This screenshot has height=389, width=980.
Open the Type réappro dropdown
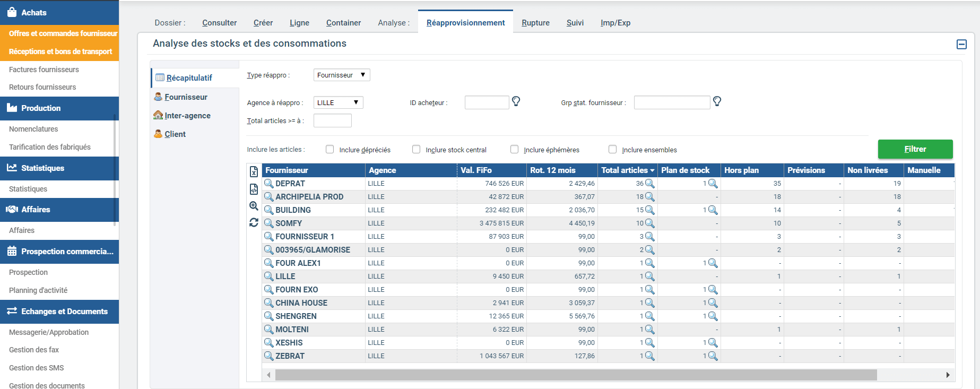(x=342, y=75)
